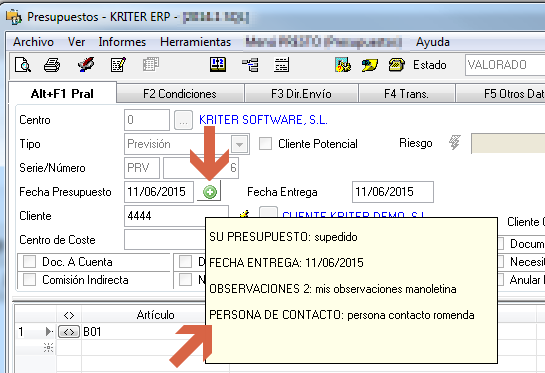Click the telephone icon near Estado

(397, 65)
